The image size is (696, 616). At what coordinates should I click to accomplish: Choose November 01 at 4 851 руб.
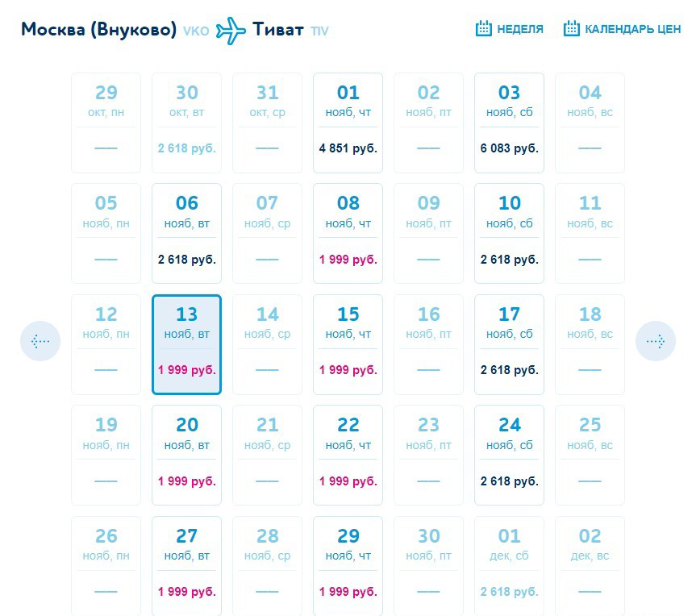click(x=348, y=123)
